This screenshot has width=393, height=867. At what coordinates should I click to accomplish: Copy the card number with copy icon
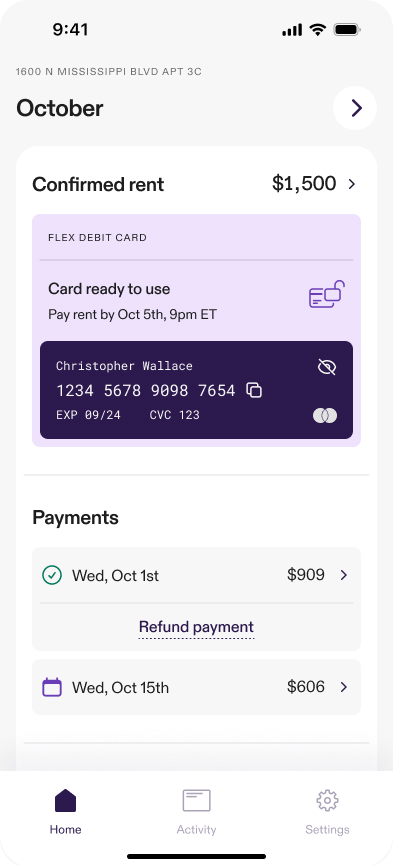pos(254,390)
